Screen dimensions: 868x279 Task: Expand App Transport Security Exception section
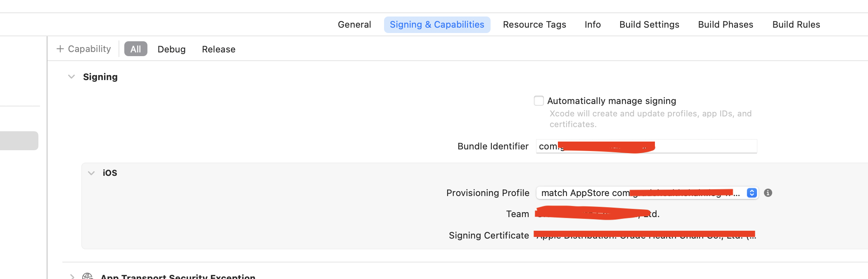tap(72, 276)
